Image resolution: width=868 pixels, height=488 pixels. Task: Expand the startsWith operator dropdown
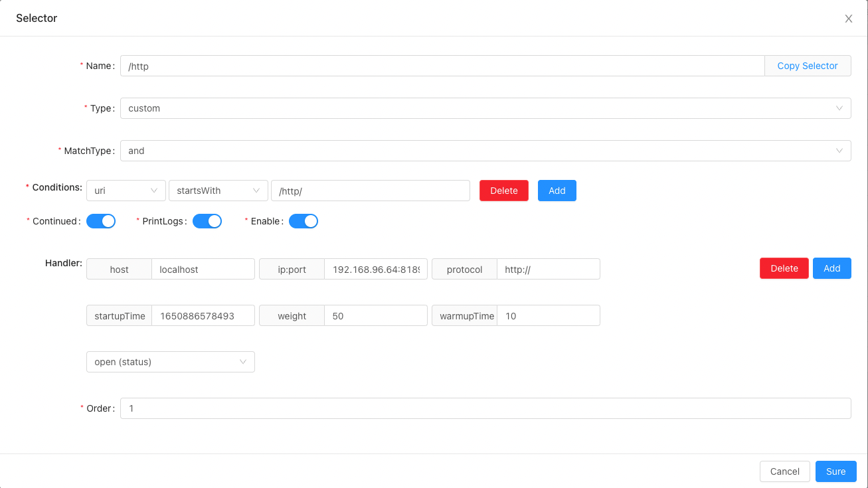pyautogui.click(x=218, y=191)
